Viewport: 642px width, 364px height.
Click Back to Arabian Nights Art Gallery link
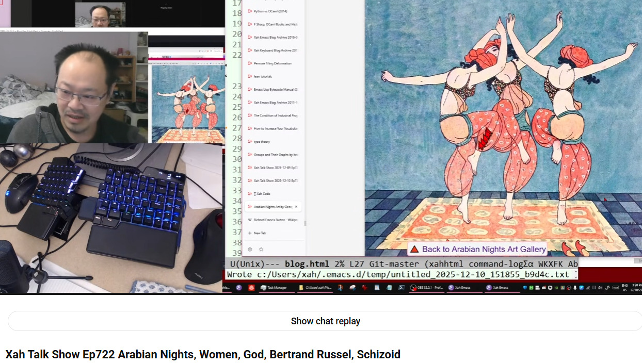coord(483,250)
